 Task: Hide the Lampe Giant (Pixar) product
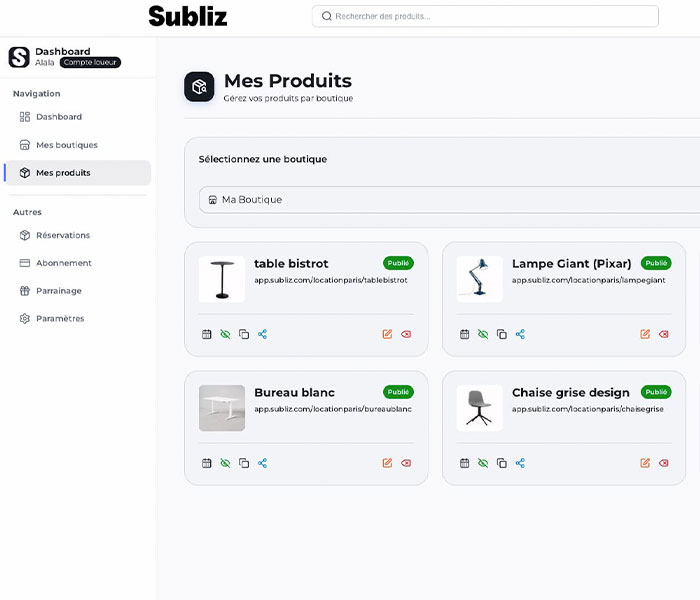pos(483,334)
